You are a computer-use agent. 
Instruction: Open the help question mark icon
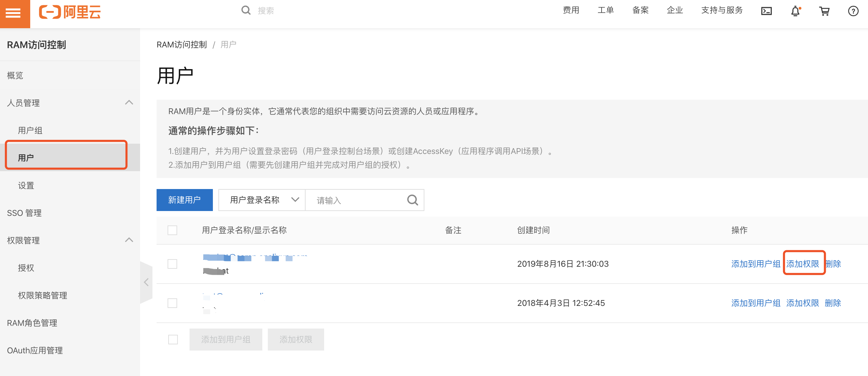853,11
